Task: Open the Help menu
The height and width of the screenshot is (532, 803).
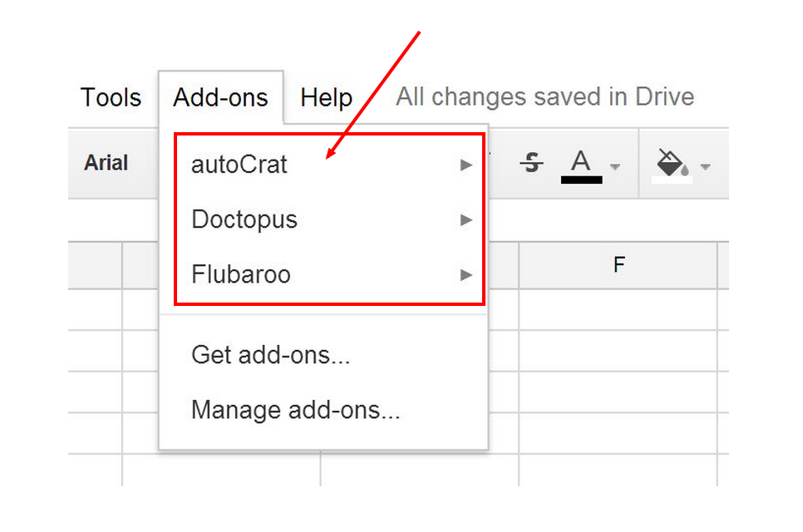Action: coord(326,96)
